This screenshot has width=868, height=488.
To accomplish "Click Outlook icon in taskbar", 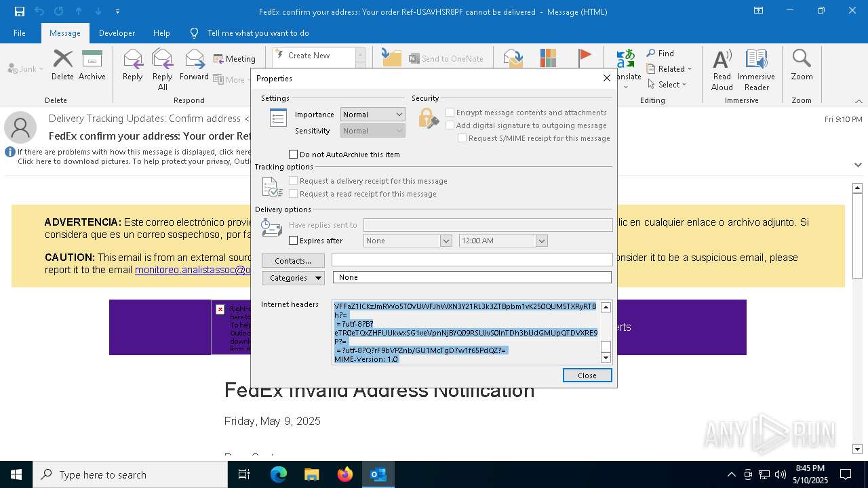I will (x=378, y=474).
